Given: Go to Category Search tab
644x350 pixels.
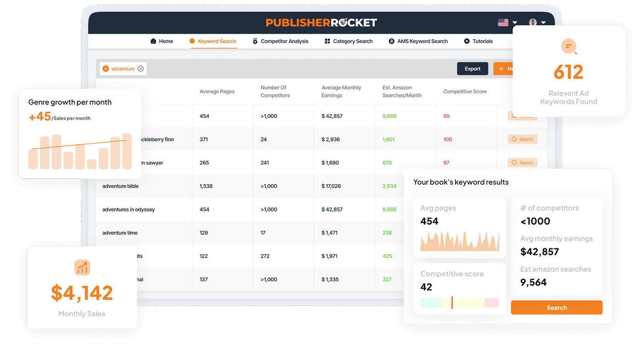Looking at the screenshot, I should (x=349, y=41).
